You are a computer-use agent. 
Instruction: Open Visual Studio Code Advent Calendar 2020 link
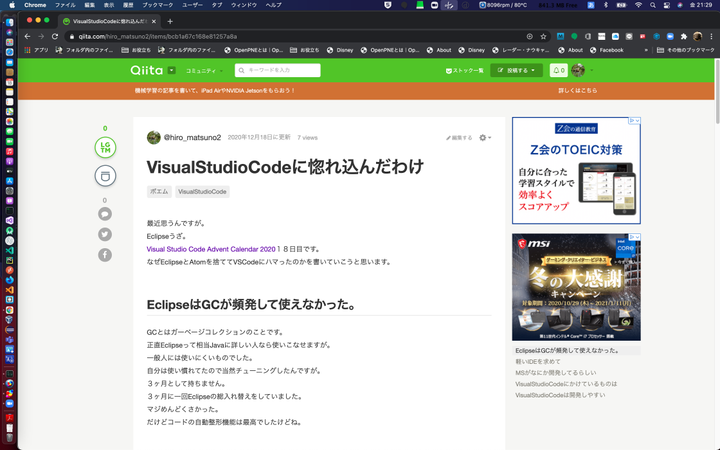pyautogui.click(x=210, y=249)
